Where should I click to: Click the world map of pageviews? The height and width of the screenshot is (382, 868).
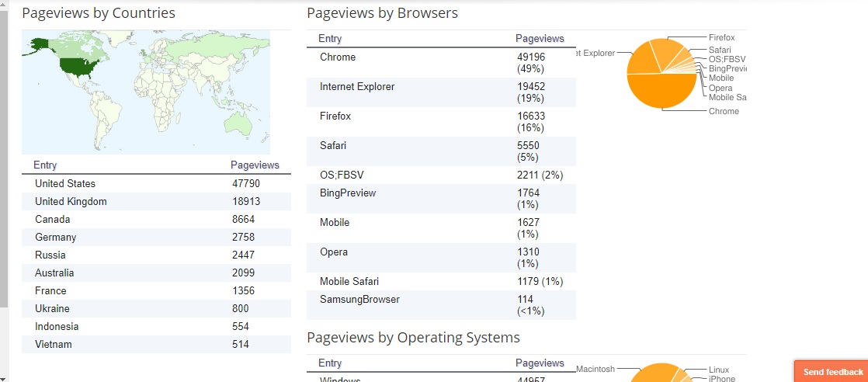pyautogui.click(x=146, y=92)
